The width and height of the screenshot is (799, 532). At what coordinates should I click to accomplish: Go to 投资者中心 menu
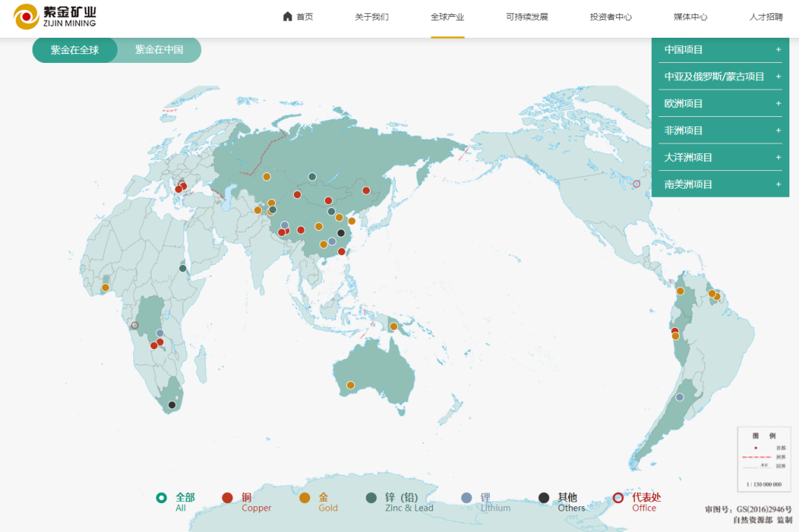[x=611, y=17]
